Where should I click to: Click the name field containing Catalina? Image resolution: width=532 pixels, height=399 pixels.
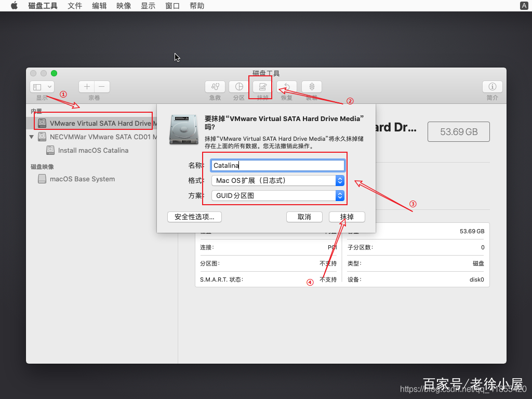click(277, 165)
